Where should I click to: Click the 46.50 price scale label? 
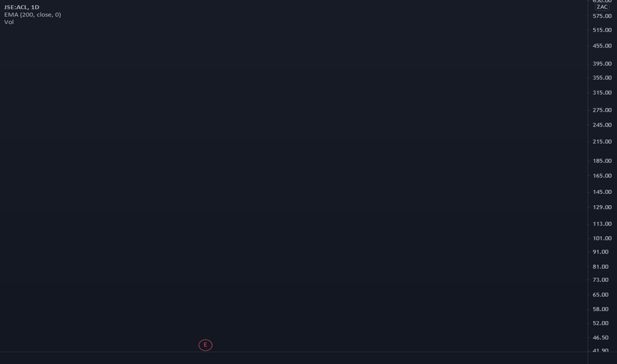point(600,338)
